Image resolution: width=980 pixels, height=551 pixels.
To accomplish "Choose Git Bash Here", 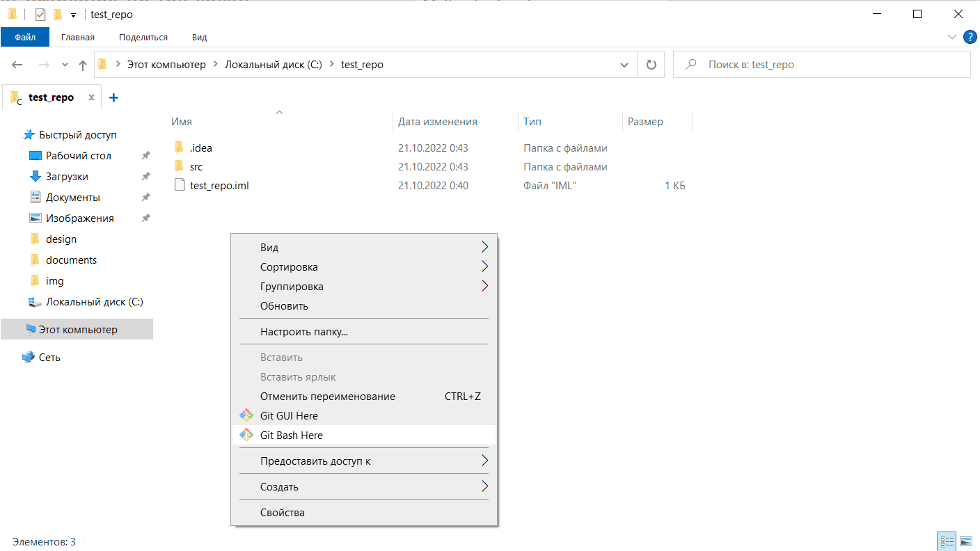I will pyautogui.click(x=363, y=435).
